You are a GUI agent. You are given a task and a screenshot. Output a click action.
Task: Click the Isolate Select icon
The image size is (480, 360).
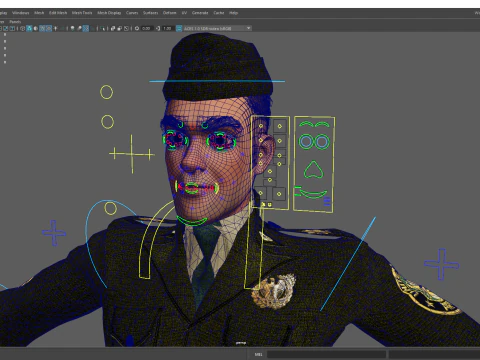tap(102, 28)
